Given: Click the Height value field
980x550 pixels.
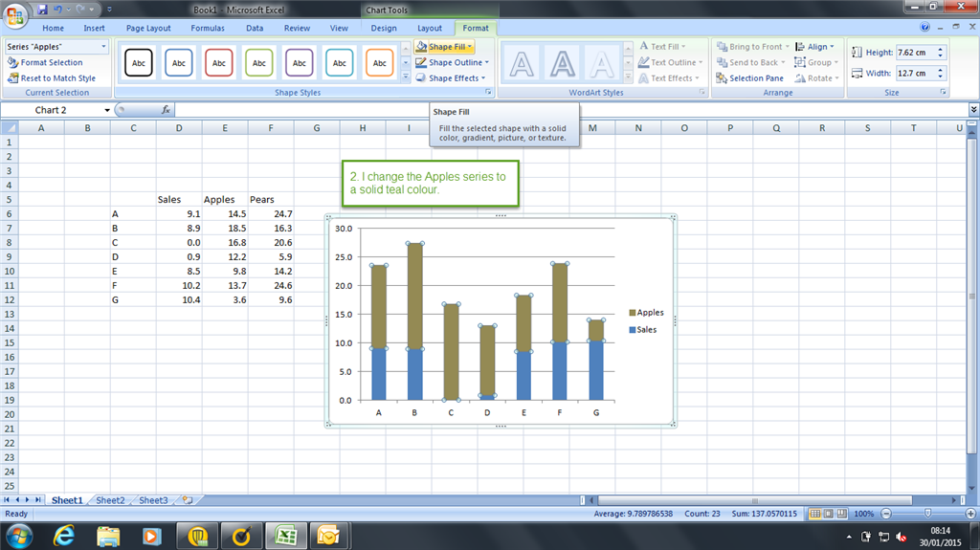Looking at the screenshot, I should tap(916, 53).
